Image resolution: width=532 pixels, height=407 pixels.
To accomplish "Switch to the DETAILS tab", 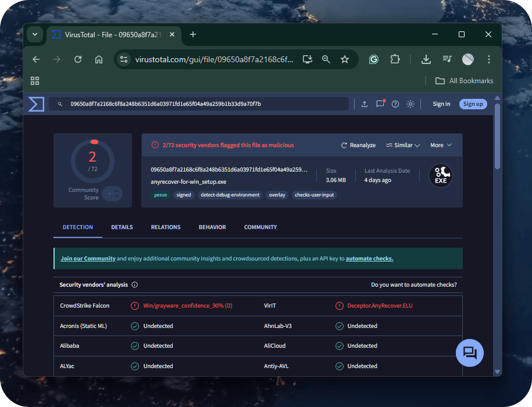I will (122, 227).
